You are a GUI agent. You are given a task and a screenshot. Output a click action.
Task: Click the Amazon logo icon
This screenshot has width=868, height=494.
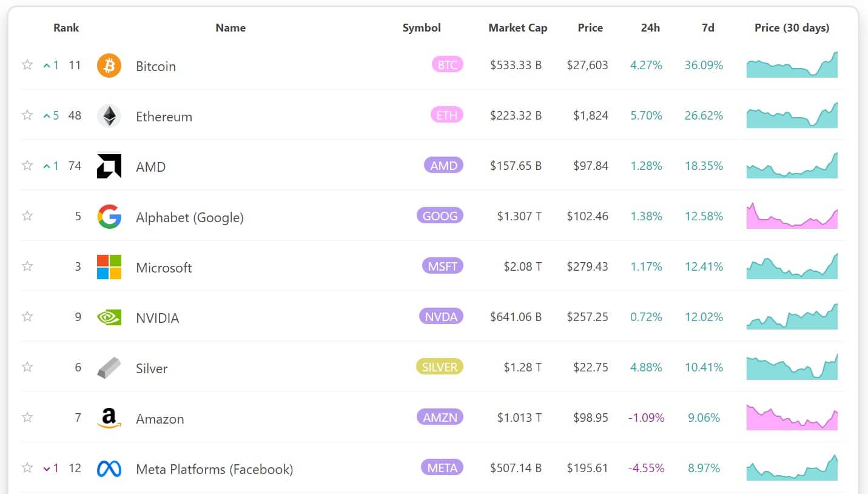coord(109,418)
